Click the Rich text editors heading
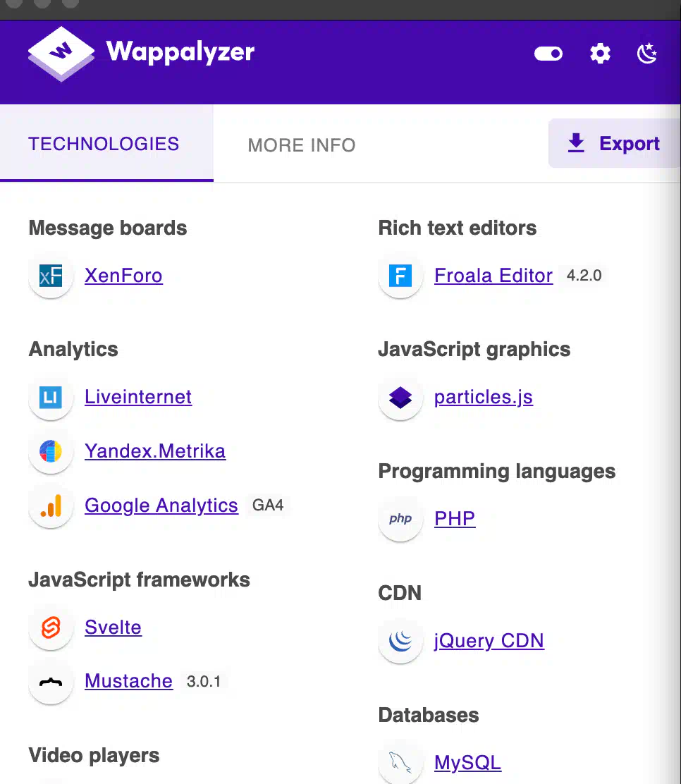Viewport: 681px width, 784px height. click(x=457, y=228)
